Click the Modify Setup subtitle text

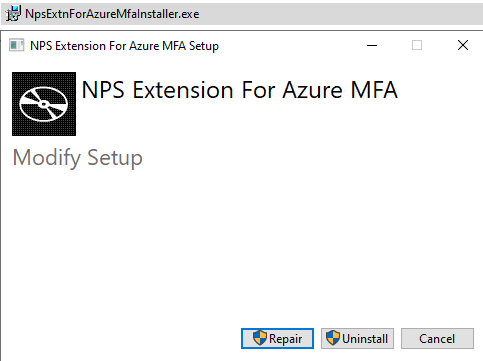[78, 157]
